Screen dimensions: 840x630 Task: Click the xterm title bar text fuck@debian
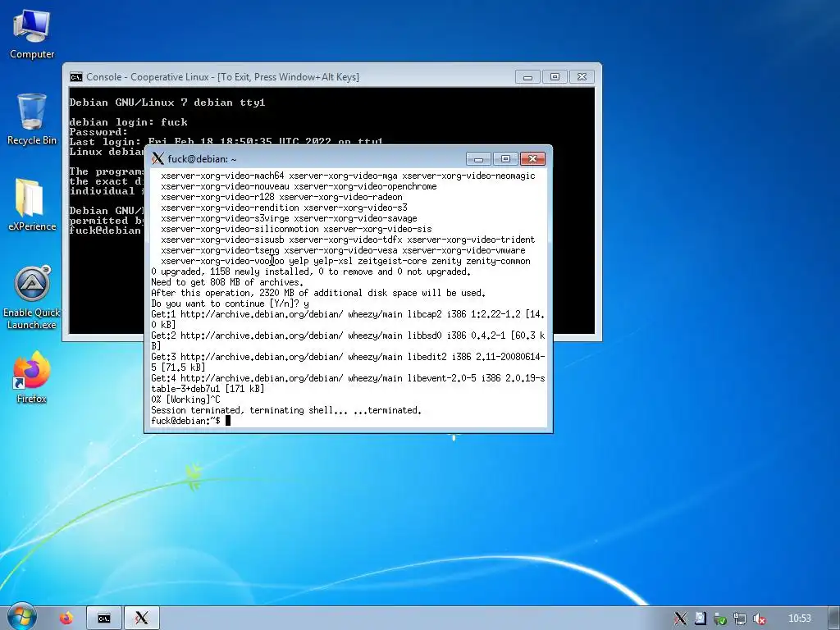pyautogui.click(x=202, y=159)
